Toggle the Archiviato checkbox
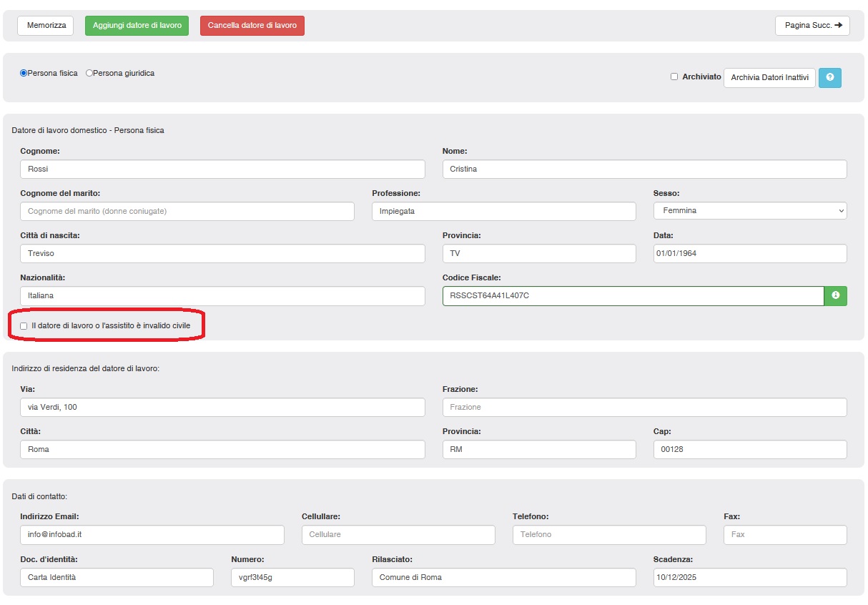Image resolution: width=868 pixels, height=605 pixels. pos(674,77)
